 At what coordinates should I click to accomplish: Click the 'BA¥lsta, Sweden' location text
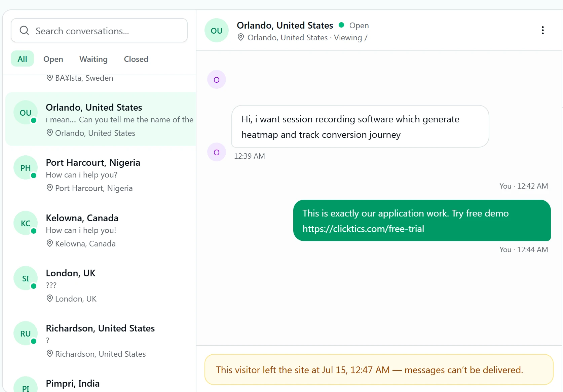point(84,78)
